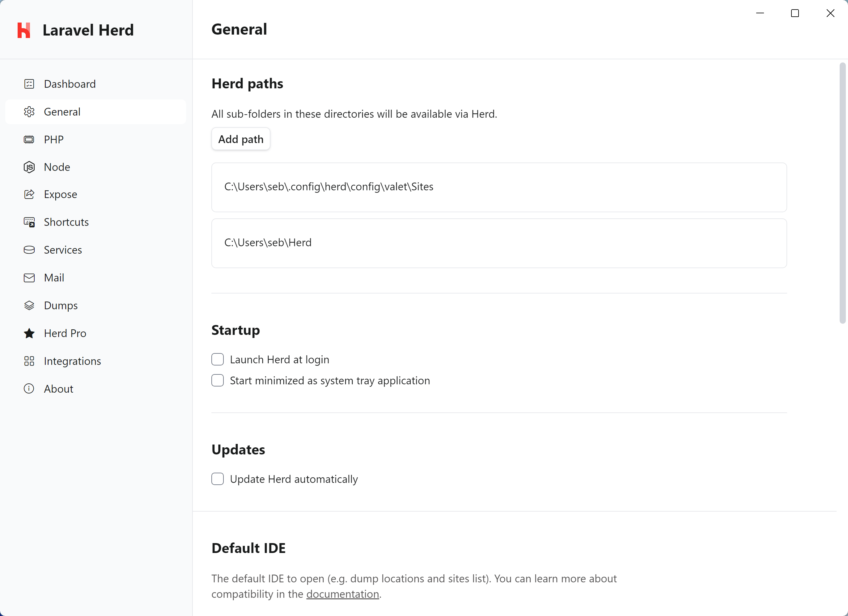Viewport: 848px width, 616px height.
Task: Open the Integrations section
Action: [x=73, y=361]
